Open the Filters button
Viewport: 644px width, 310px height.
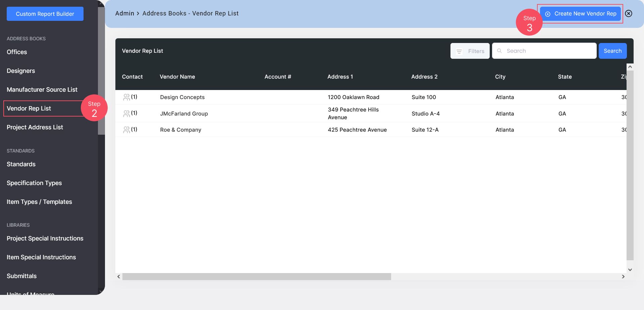coord(470,51)
